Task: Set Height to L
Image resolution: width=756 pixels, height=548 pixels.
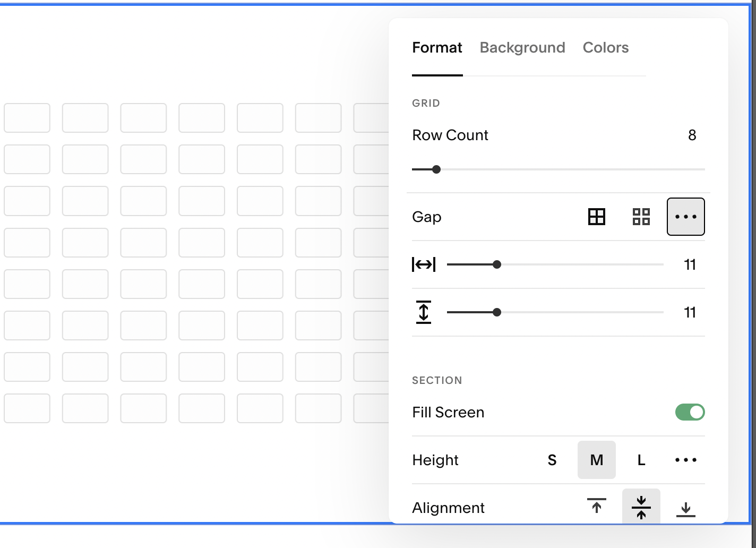Action: point(641,460)
